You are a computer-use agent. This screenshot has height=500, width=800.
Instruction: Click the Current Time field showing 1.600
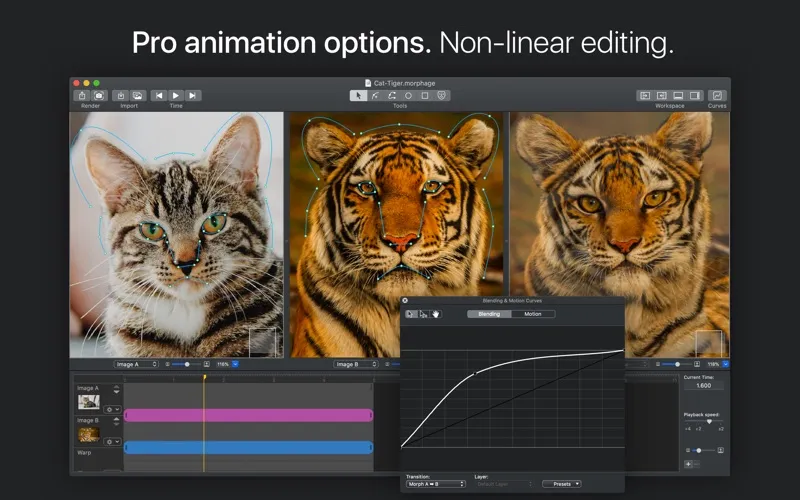pyautogui.click(x=704, y=386)
